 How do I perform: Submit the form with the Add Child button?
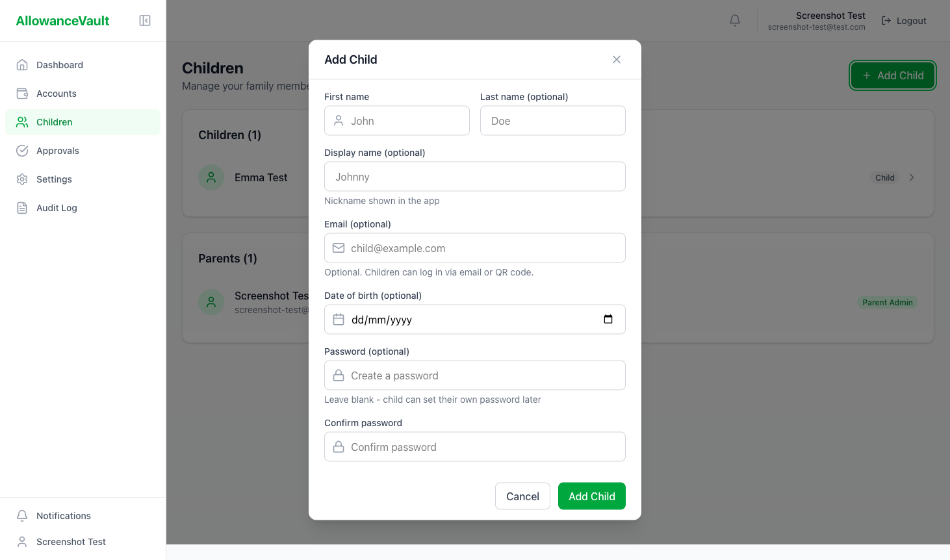coord(591,496)
